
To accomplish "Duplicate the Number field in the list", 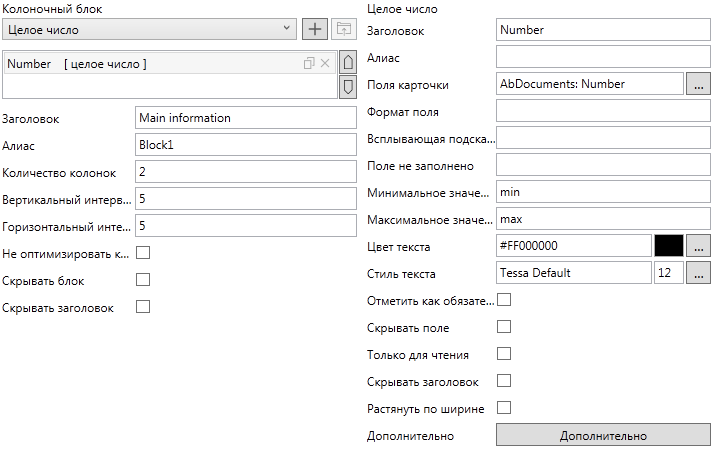I will (x=309, y=64).
